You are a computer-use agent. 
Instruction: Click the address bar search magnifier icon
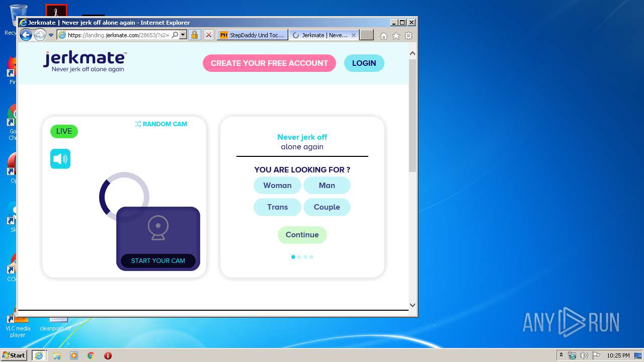tap(175, 35)
